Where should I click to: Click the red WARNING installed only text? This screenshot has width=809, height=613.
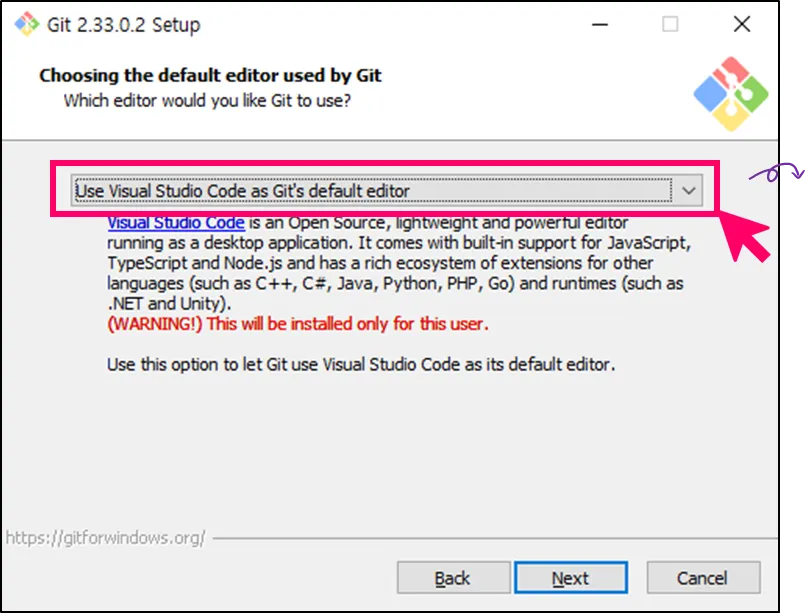(298, 324)
